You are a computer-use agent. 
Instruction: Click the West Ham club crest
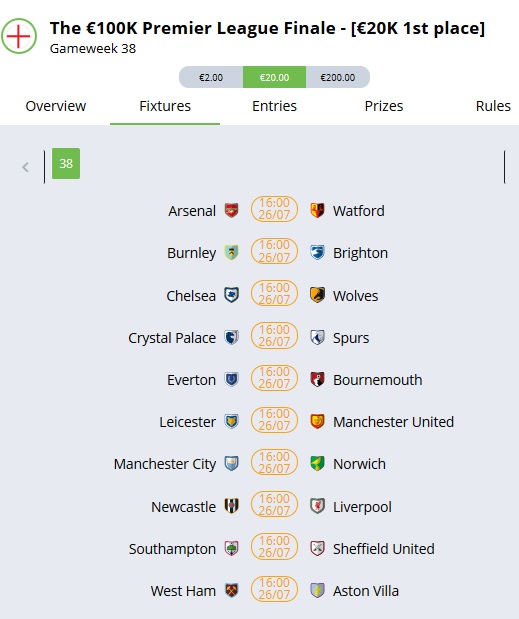pyautogui.click(x=232, y=590)
